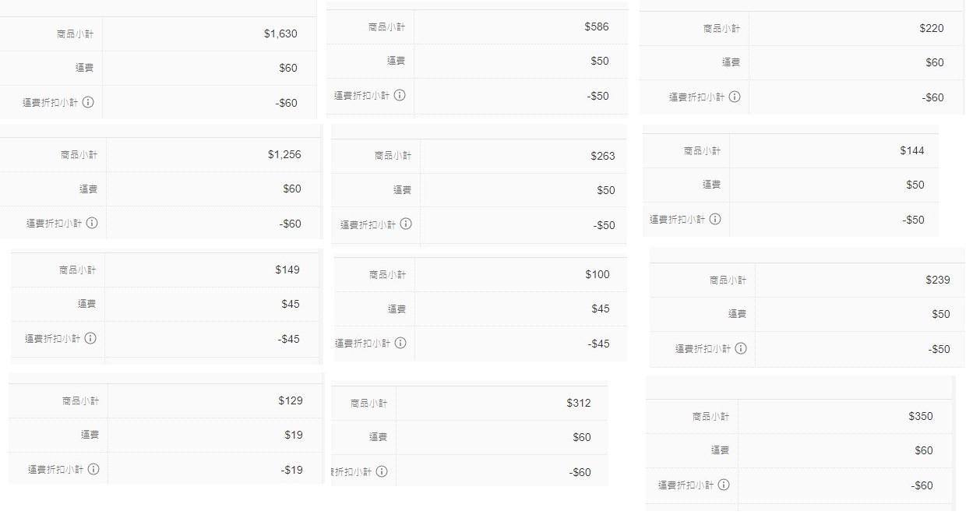Click the info icon beside 運費折扣小計 in $1,256 panel
Viewport: 980px width, 522px height.
coord(92,223)
